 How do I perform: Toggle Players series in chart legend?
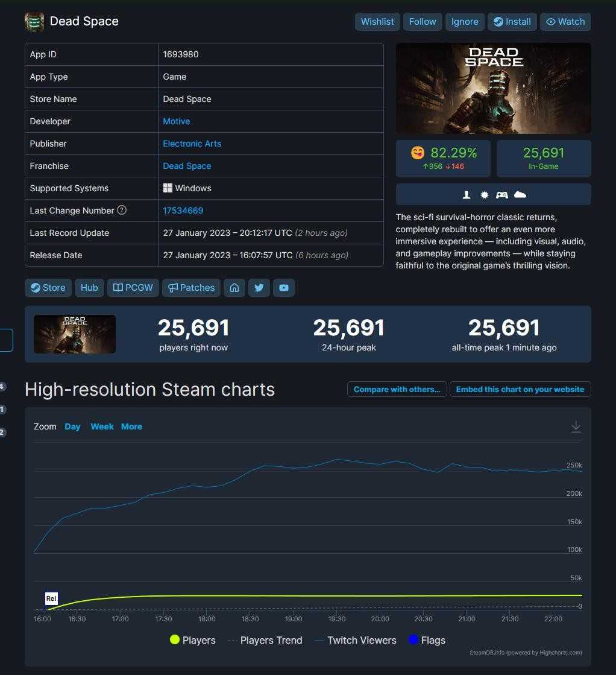click(193, 640)
